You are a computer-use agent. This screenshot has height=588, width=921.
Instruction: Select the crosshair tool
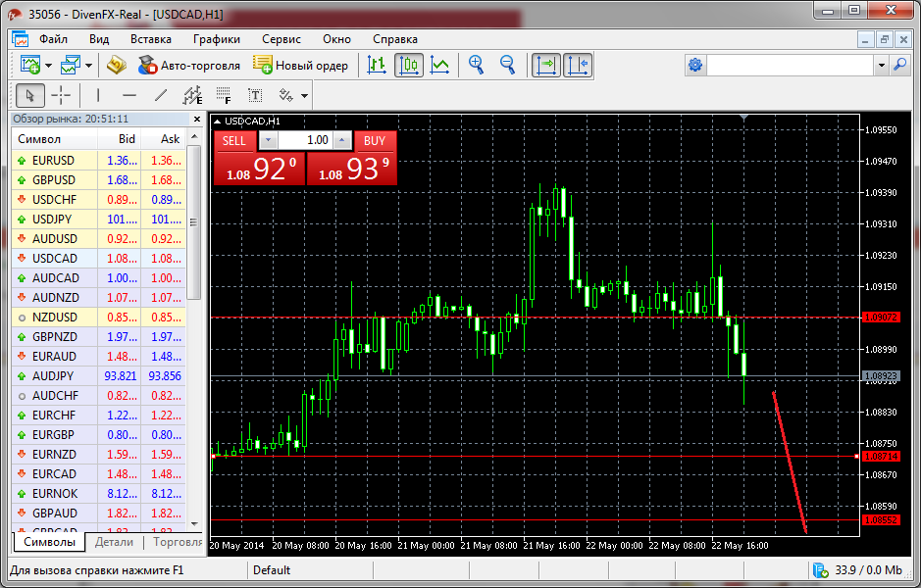coord(61,95)
